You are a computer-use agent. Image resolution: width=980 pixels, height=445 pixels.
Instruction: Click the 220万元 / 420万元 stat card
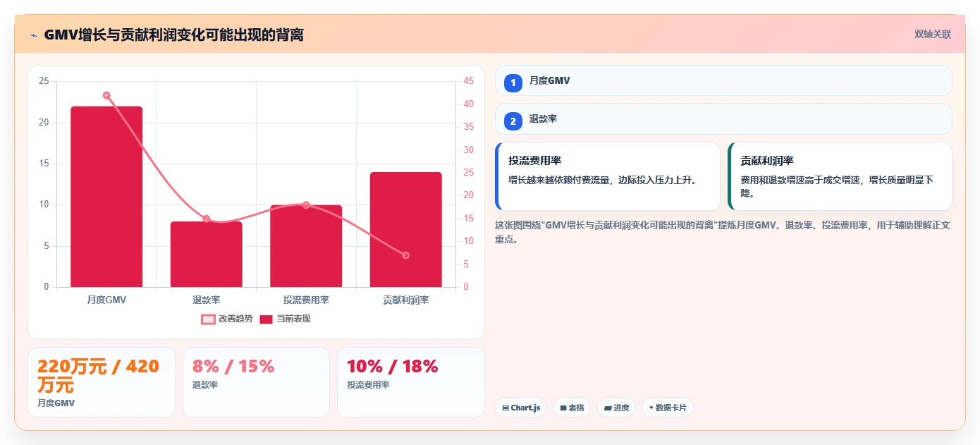click(x=101, y=382)
